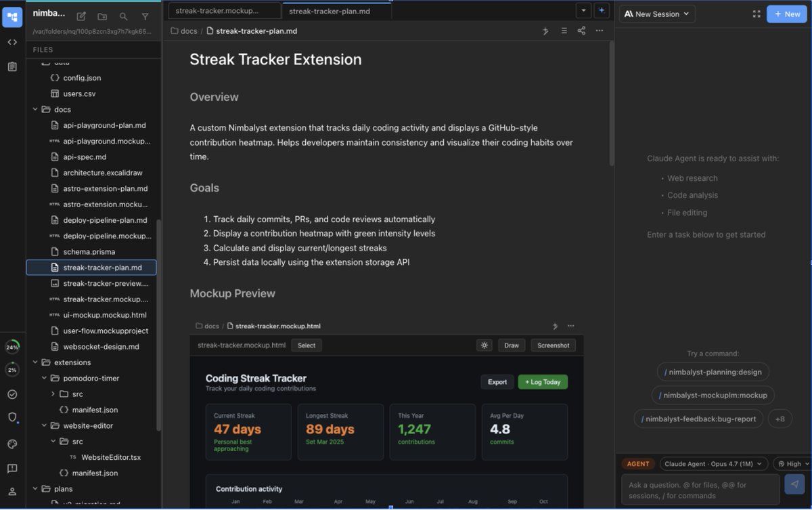This screenshot has height=510, width=812.
Task: Click the 2% usage ring indicator
Action: [12, 370]
